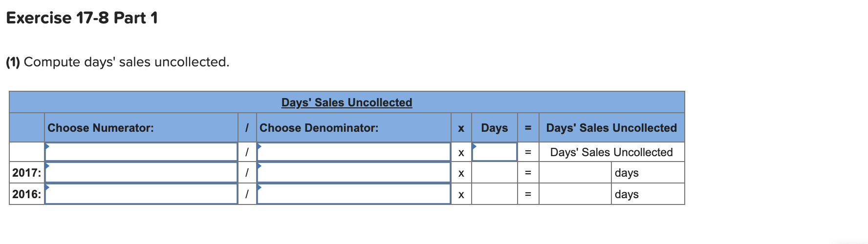Click the Exercise 17-8 Part 1 heading

click(x=82, y=18)
